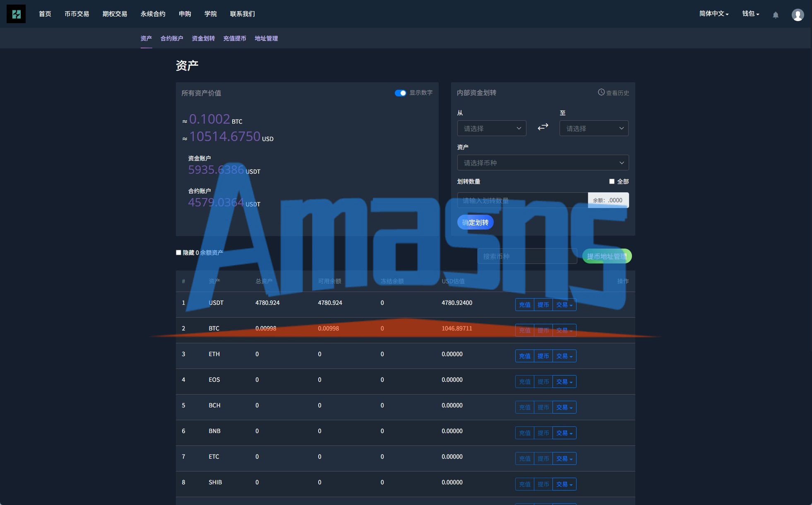Viewport: 812px width, 505px height.
Task: Open the 至 account dropdown
Action: pyautogui.click(x=593, y=128)
